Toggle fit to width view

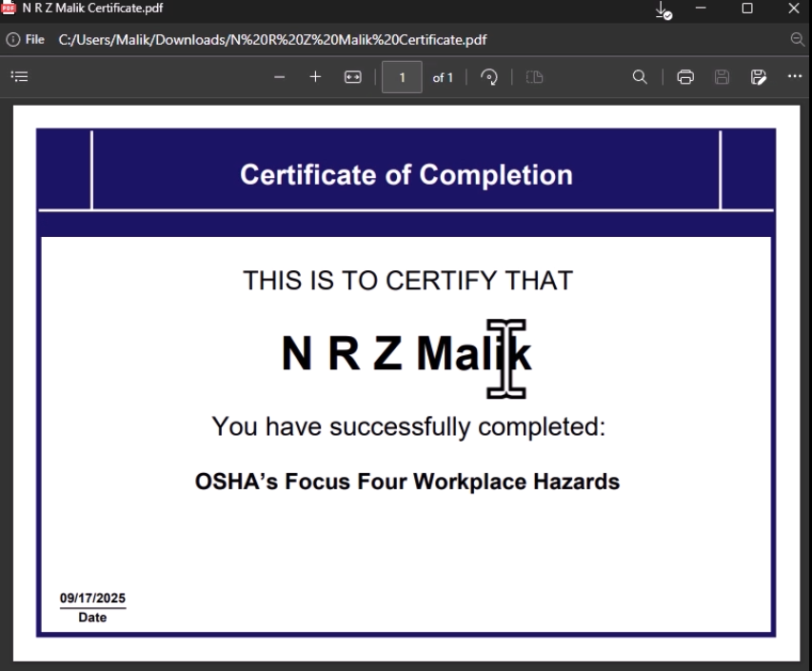pyautogui.click(x=352, y=77)
